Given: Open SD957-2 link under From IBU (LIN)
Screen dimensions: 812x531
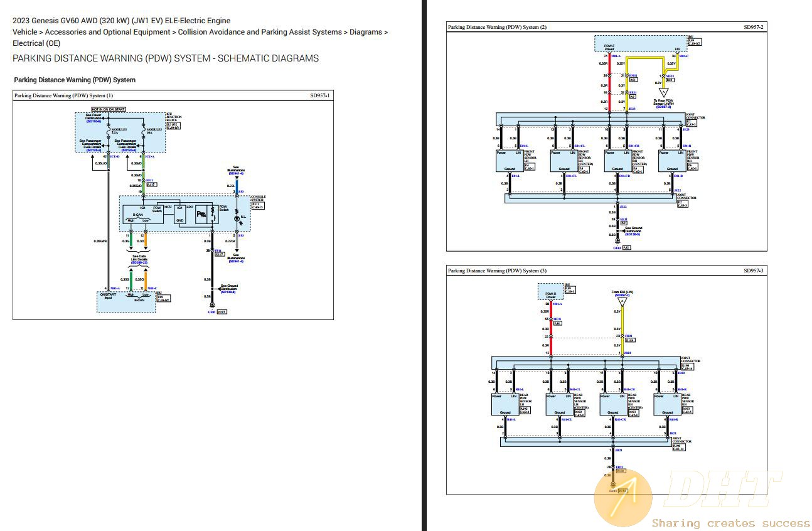Looking at the screenshot, I should 621,296.
